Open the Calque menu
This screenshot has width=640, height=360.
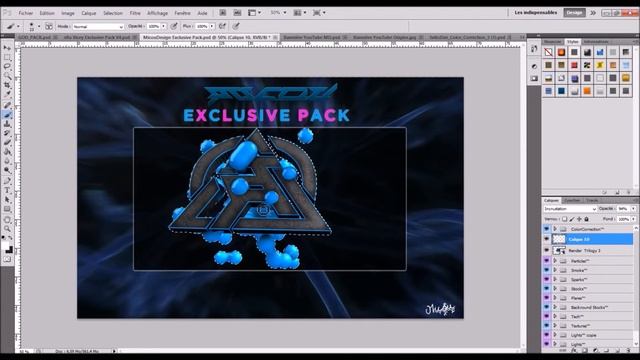pyautogui.click(x=89, y=13)
